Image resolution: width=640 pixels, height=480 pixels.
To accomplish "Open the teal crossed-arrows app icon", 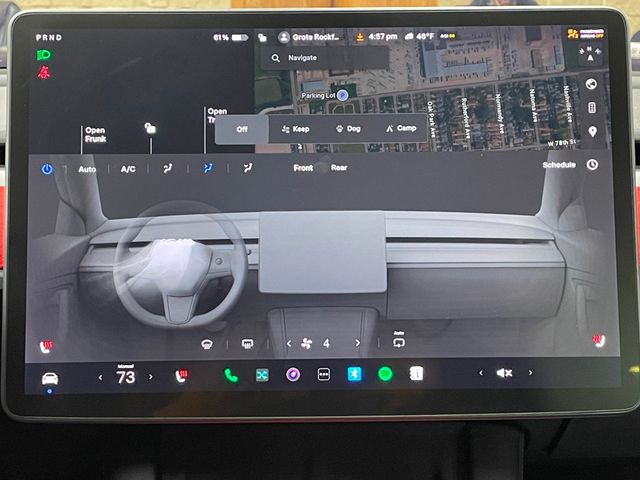I will coord(262,375).
